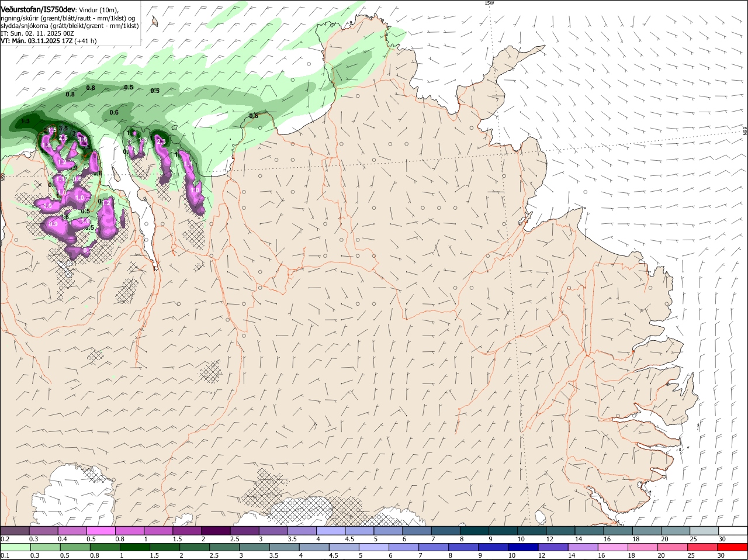Click the '0.1' label in rain legend
This screenshot has height=560, width=748.
tap(5, 555)
